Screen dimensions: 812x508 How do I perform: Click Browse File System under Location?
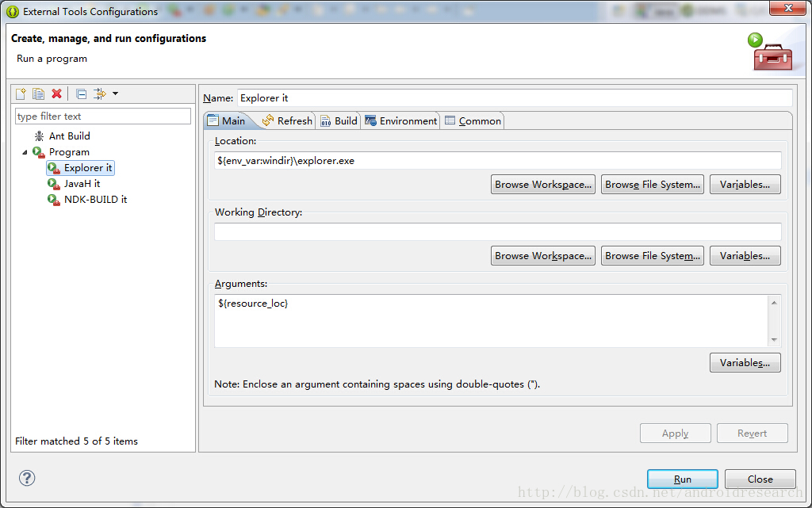652,185
